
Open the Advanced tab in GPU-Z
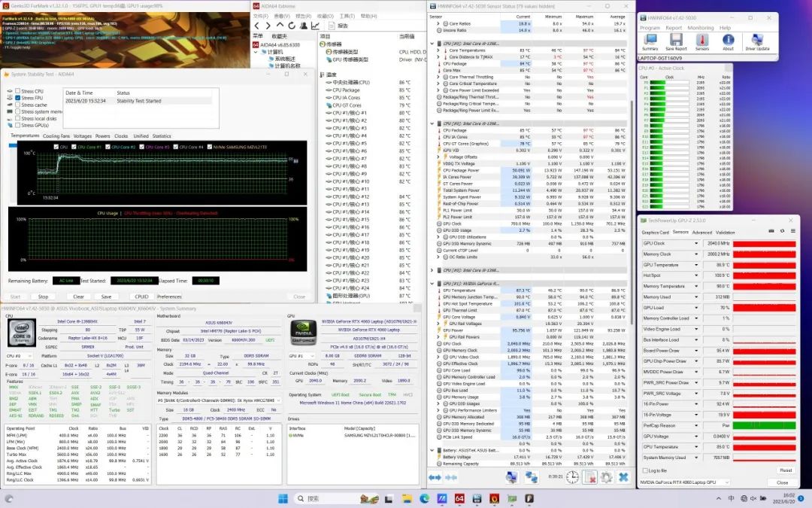click(x=701, y=233)
